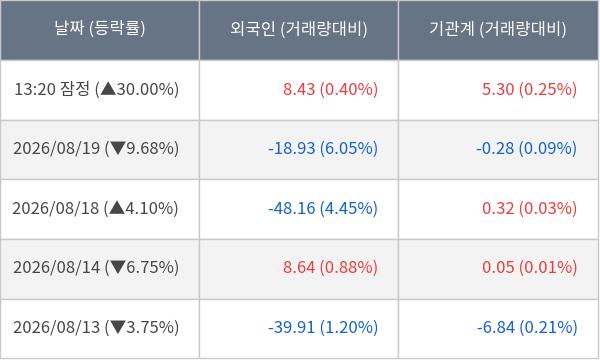
Task: Select the 2026/08/13 date cell
Action: coord(100,329)
